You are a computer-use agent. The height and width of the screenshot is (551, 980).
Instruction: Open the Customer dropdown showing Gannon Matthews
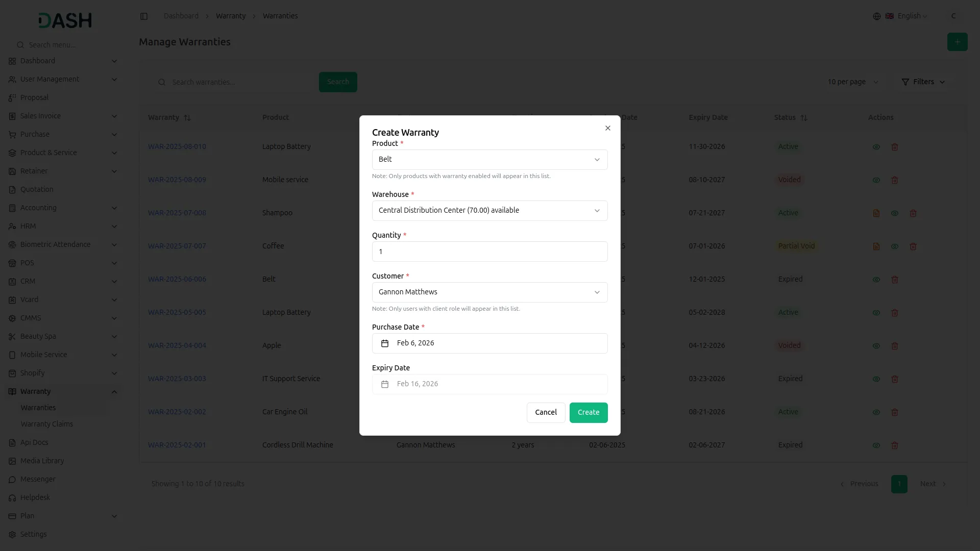(x=489, y=292)
